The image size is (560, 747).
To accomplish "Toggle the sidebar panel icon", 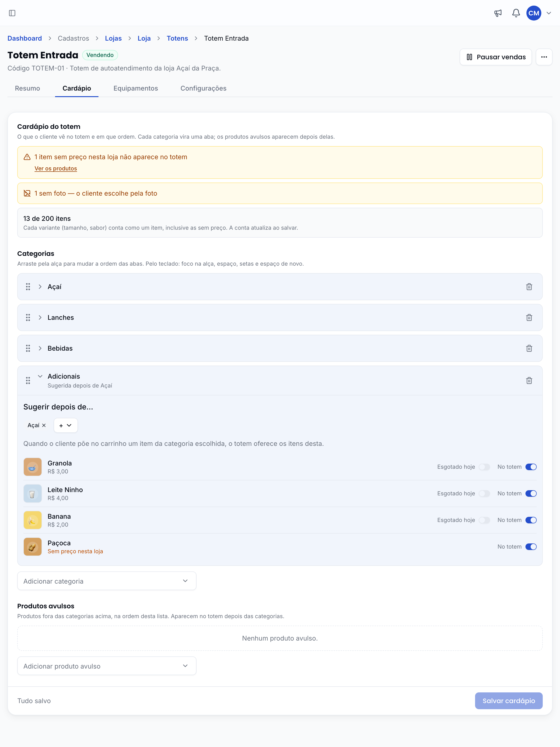I will pos(12,13).
